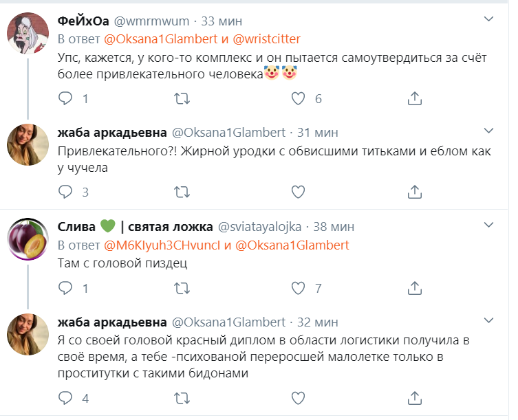Open the @M6KIyuh3CHvuncI mention link
Image resolution: width=518 pixels, height=420 pixels.
165,245
